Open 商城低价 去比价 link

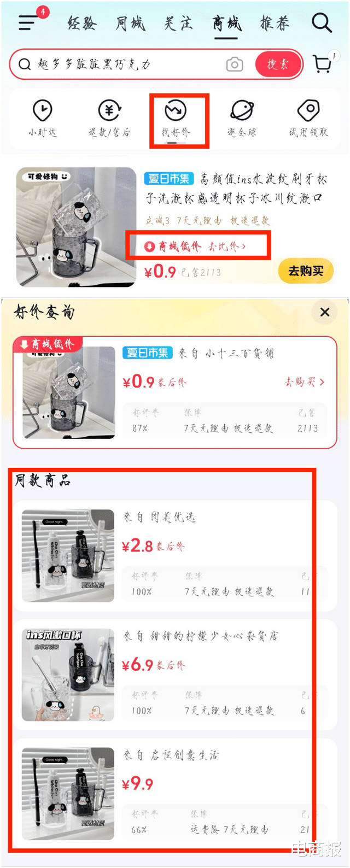point(195,247)
